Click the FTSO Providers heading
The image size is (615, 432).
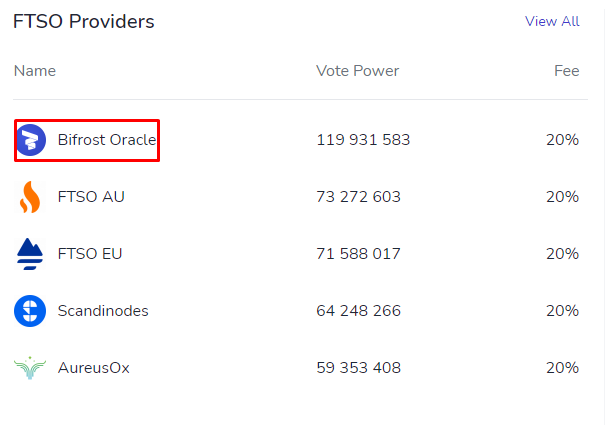84,21
